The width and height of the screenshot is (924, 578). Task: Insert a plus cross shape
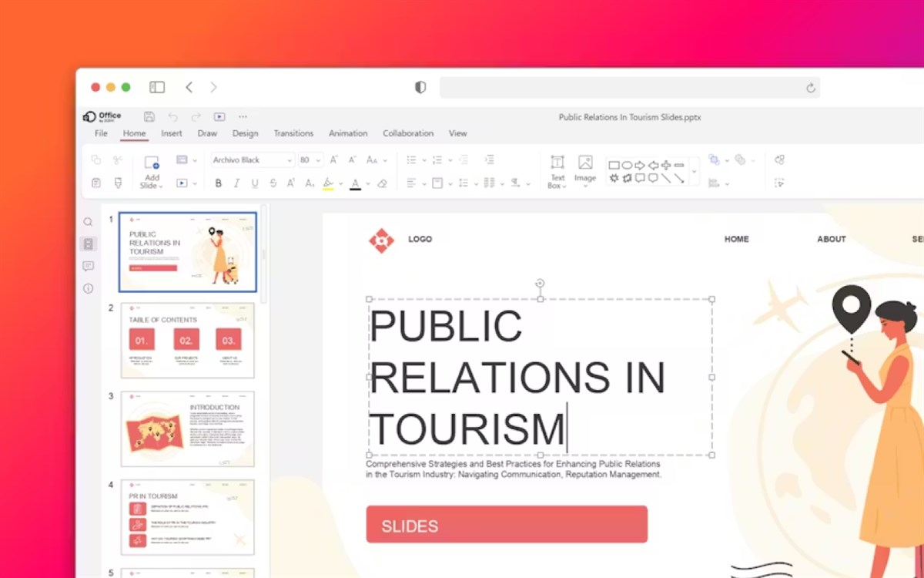point(666,165)
